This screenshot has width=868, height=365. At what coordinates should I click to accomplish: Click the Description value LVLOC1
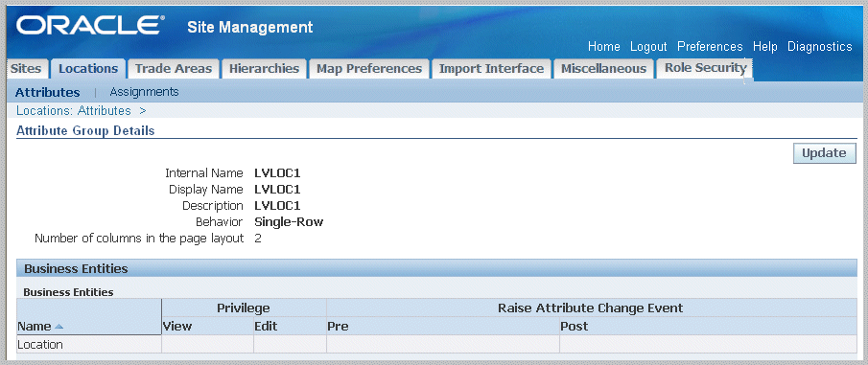pos(277,206)
